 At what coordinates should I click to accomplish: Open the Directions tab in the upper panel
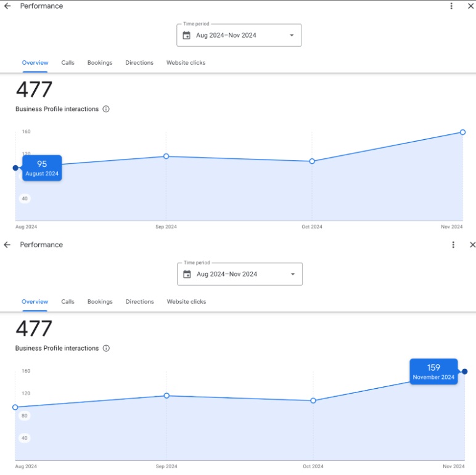139,63
